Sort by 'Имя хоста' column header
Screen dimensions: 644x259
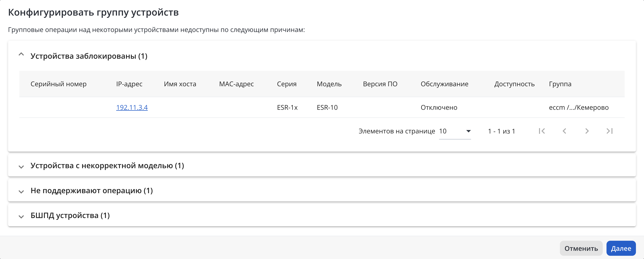180,84
